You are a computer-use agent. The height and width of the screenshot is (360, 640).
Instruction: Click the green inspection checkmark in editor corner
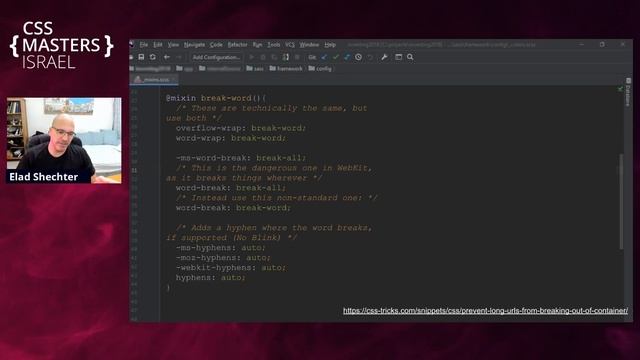coord(620,89)
